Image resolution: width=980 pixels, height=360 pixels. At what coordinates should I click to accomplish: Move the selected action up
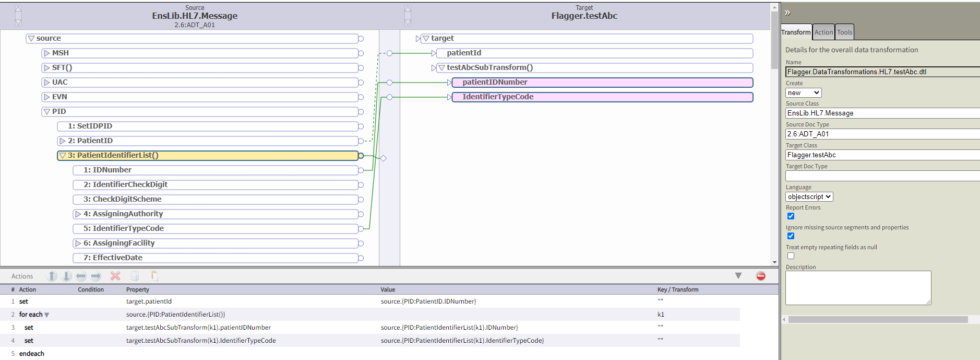[52, 276]
